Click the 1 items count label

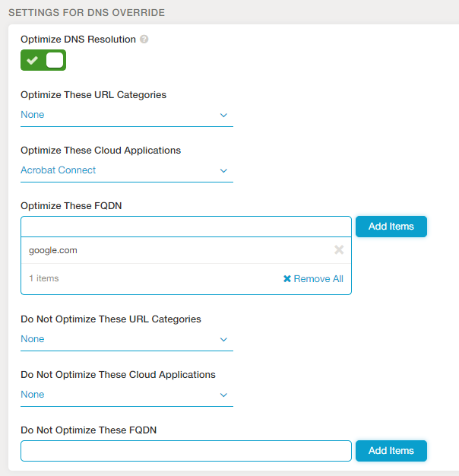click(44, 278)
